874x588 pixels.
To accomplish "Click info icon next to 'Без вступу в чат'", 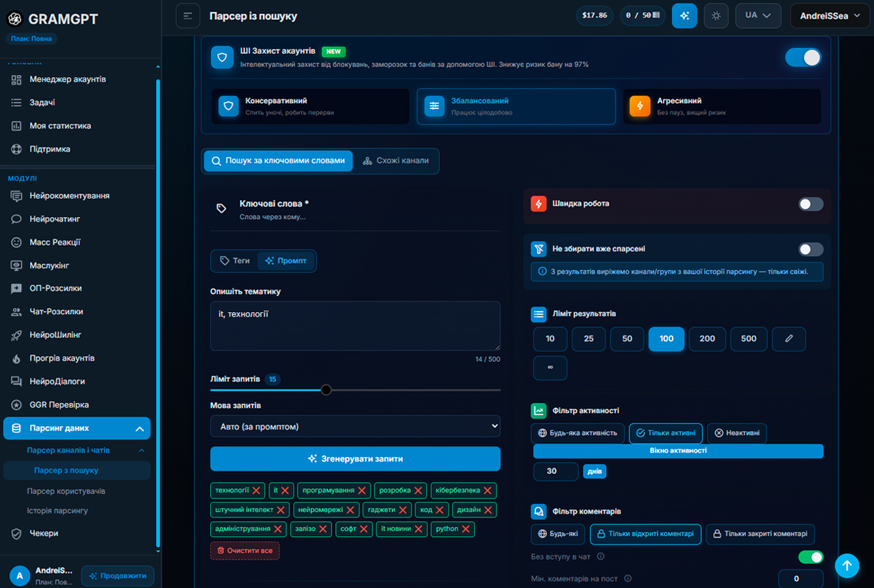I will 601,557.
